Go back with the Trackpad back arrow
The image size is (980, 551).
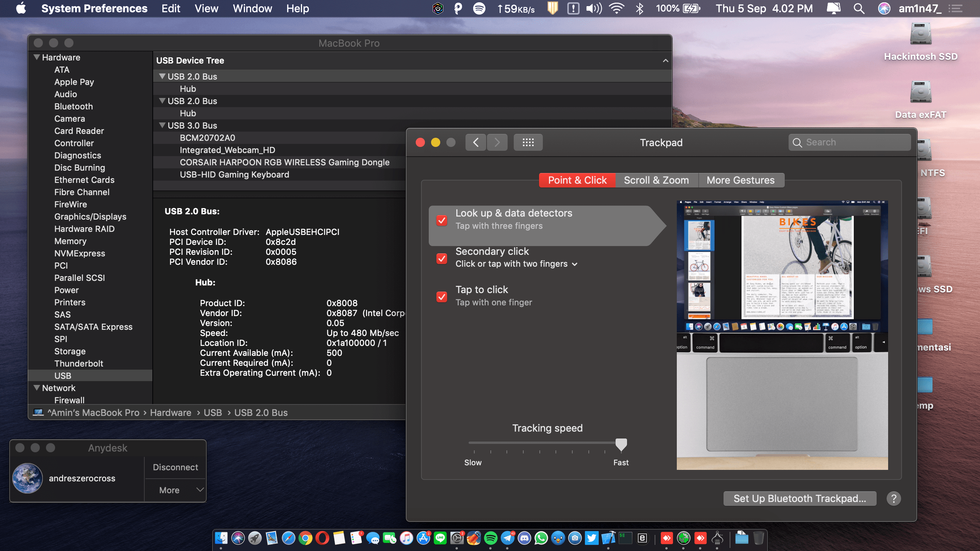pyautogui.click(x=476, y=142)
